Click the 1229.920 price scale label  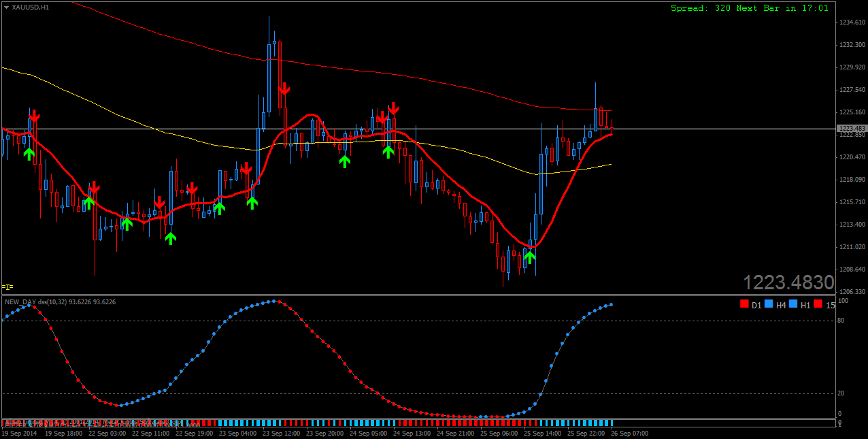(852, 67)
